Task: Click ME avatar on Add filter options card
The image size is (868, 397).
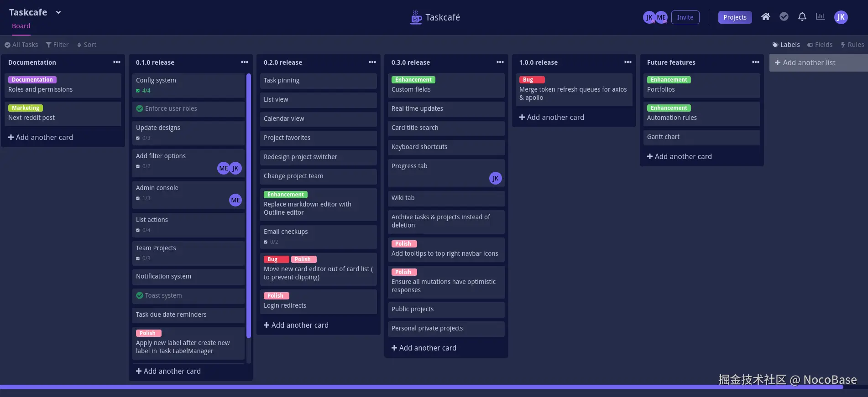Action: coord(224,168)
